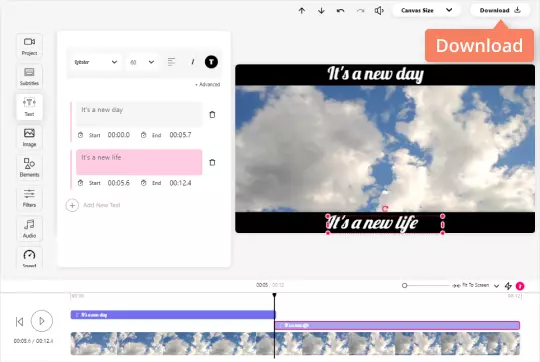Switch to the Text tab in sidebar
The width and height of the screenshot is (540, 362).
click(29, 107)
